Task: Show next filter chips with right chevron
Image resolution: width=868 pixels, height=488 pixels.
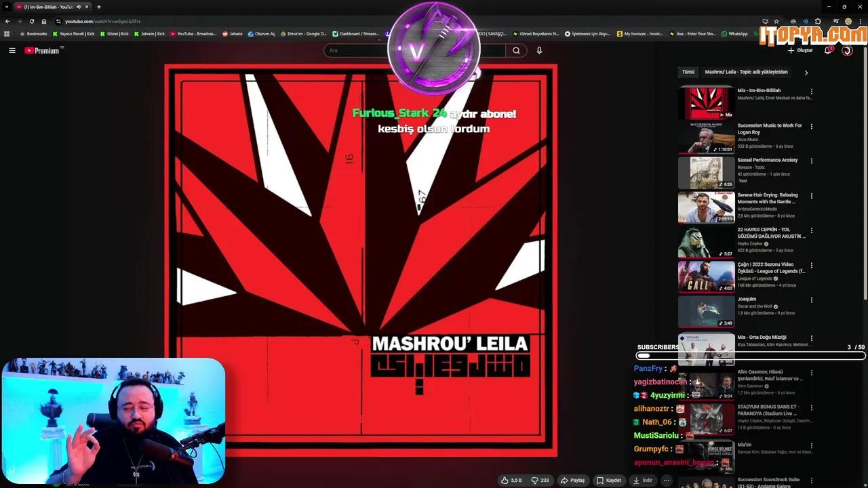Action: point(806,72)
